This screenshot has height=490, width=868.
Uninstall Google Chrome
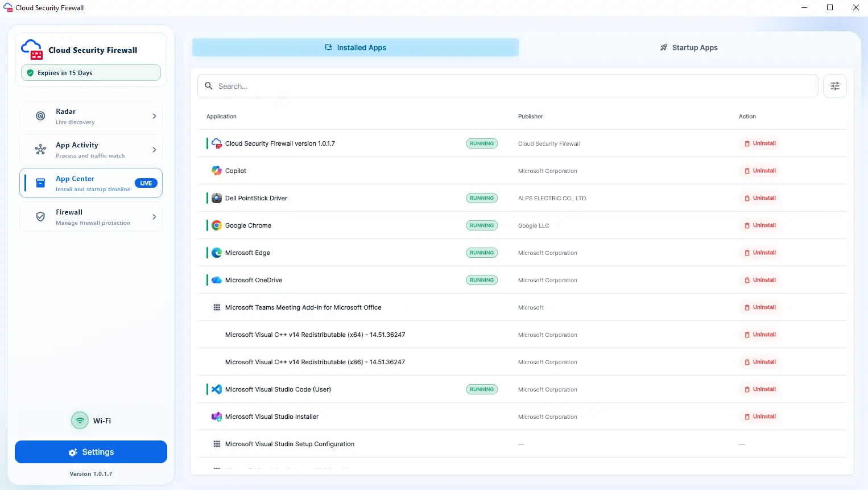(x=760, y=225)
